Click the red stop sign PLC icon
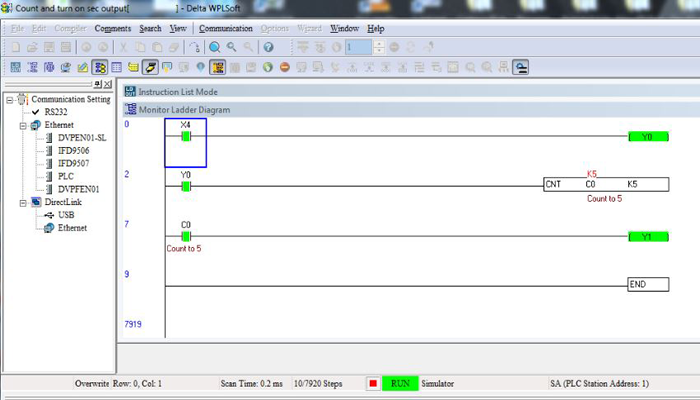The height and width of the screenshot is (400, 700). tap(285, 67)
